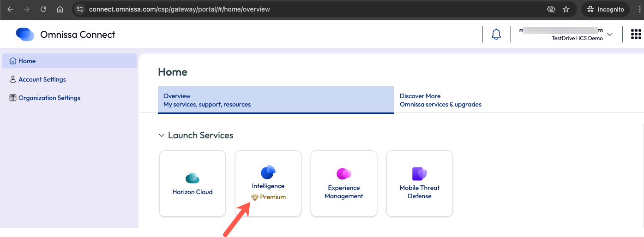
Task: Switch to the Discover More tab
Action: pyautogui.click(x=440, y=100)
